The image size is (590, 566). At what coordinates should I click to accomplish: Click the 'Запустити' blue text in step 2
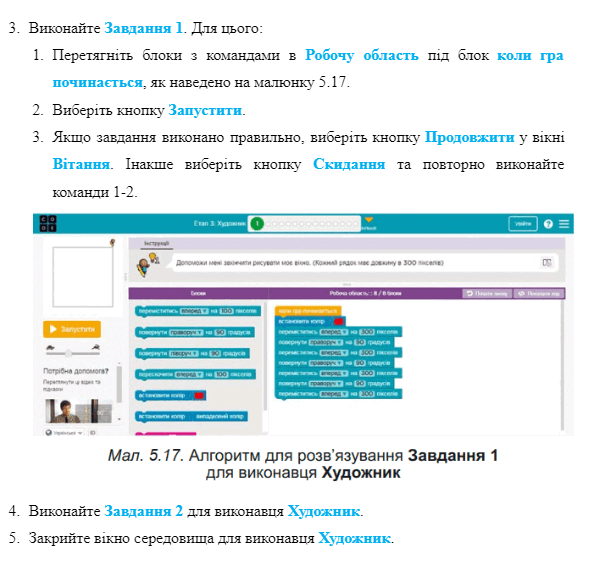205,110
